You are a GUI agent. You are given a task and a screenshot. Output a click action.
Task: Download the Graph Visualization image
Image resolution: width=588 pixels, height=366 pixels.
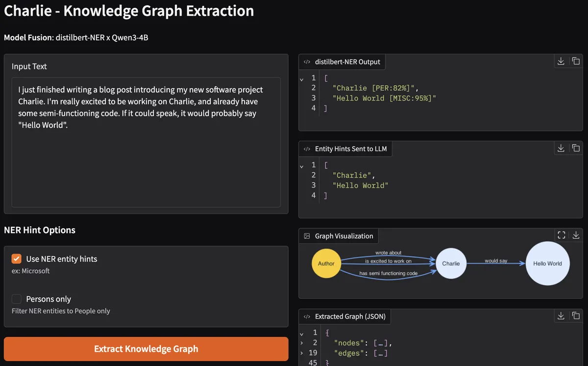click(x=576, y=235)
